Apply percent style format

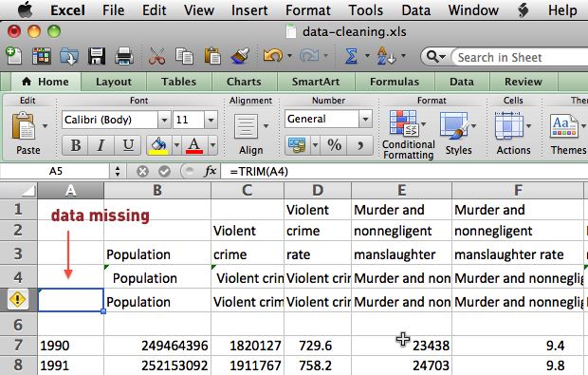[334, 145]
